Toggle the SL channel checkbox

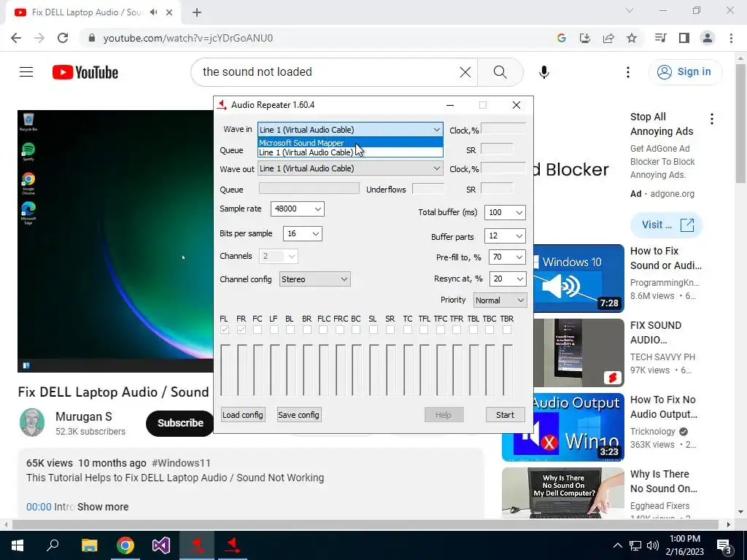pos(373,330)
